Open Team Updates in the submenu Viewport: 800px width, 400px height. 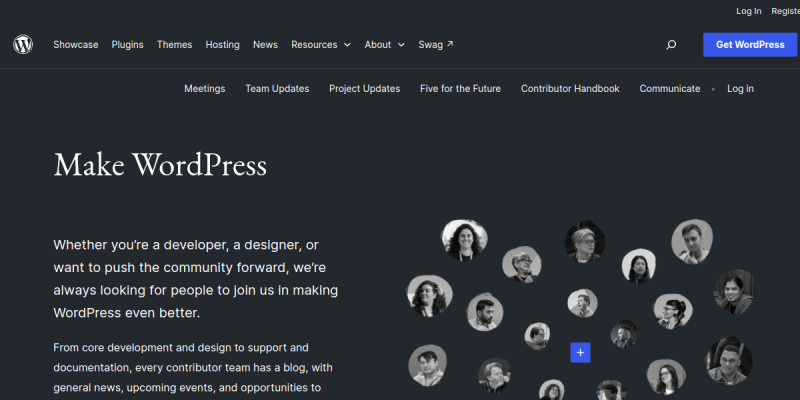pos(277,89)
